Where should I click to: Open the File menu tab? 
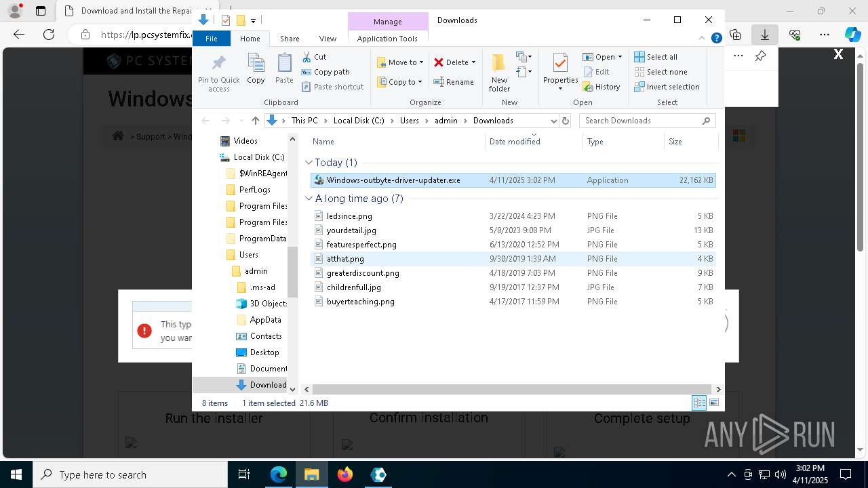pyautogui.click(x=212, y=39)
